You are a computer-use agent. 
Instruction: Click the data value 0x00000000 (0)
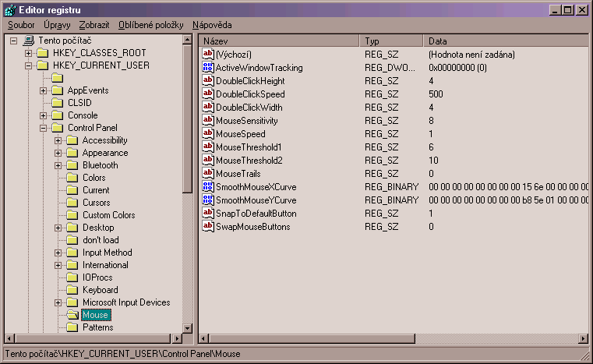pos(457,67)
